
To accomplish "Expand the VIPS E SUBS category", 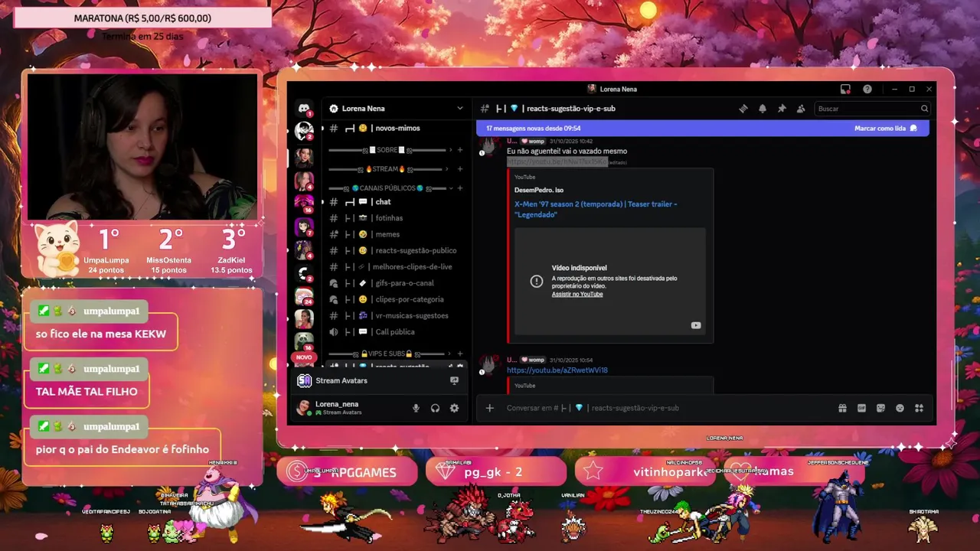I will coord(389,354).
